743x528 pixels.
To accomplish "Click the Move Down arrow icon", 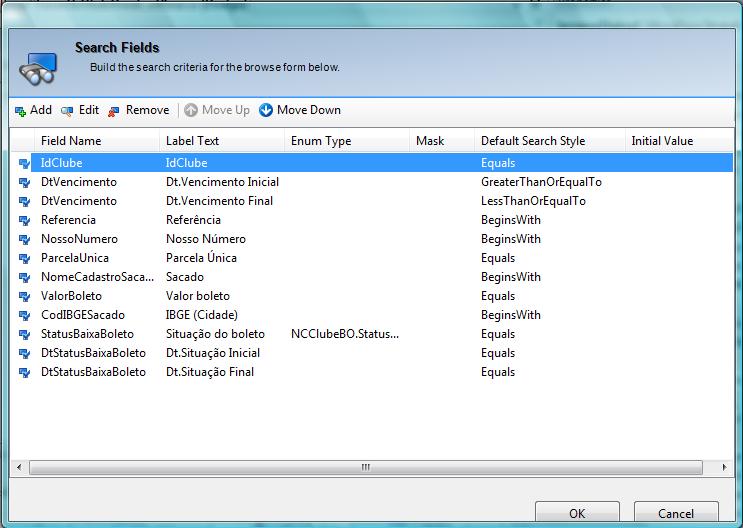I will coord(266,110).
